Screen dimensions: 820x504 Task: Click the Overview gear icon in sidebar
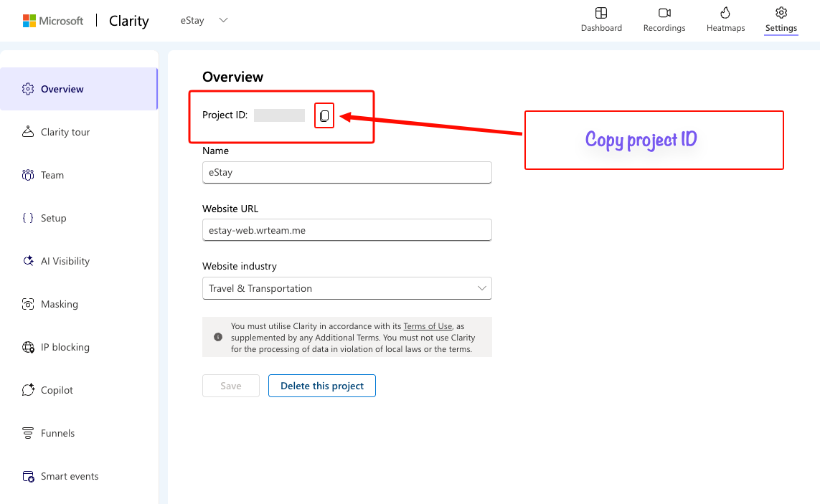click(28, 89)
